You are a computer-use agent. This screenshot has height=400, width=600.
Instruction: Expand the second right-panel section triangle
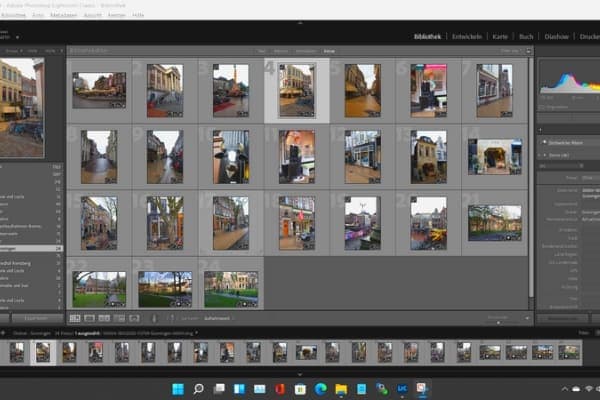544,155
